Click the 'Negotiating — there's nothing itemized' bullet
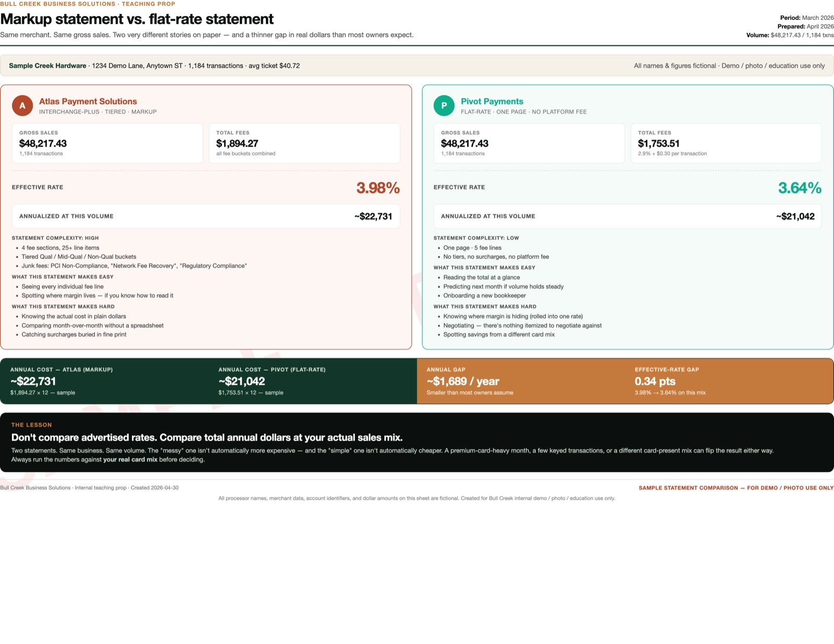Viewport: 834px width, 644px height. pos(522,326)
